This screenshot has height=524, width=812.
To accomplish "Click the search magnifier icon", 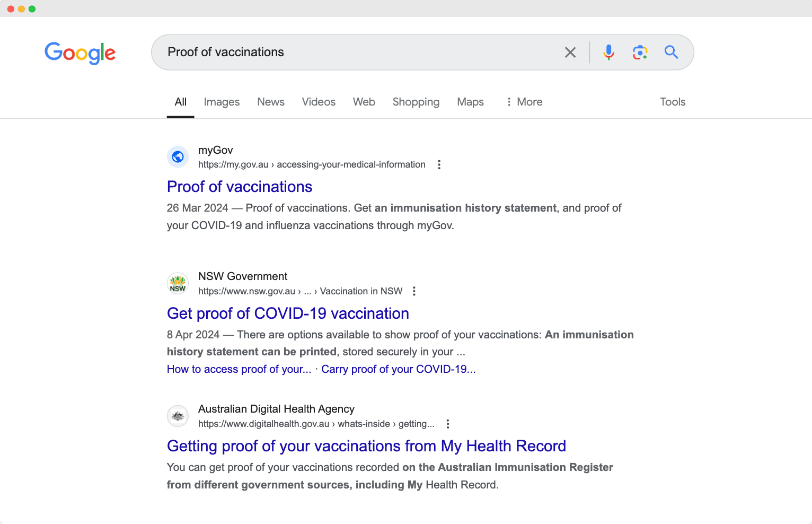I will click(671, 52).
